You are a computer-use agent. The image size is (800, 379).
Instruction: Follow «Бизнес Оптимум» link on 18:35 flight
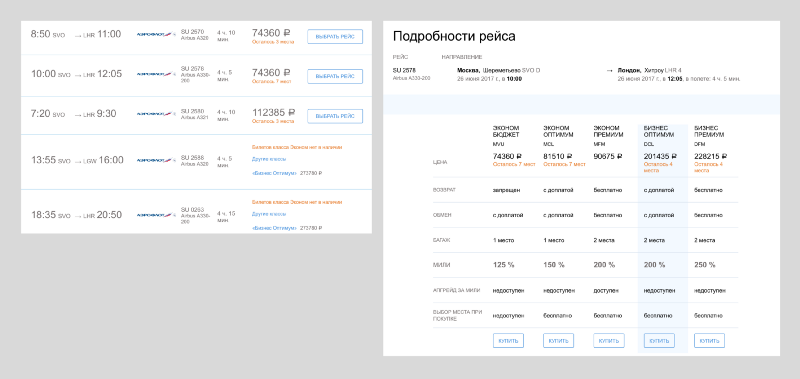click(274, 228)
